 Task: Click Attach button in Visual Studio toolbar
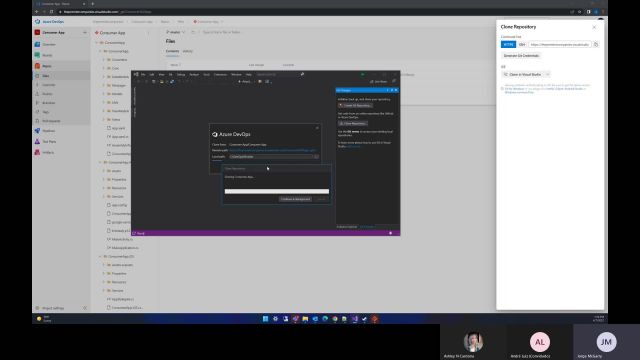tap(244, 82)
